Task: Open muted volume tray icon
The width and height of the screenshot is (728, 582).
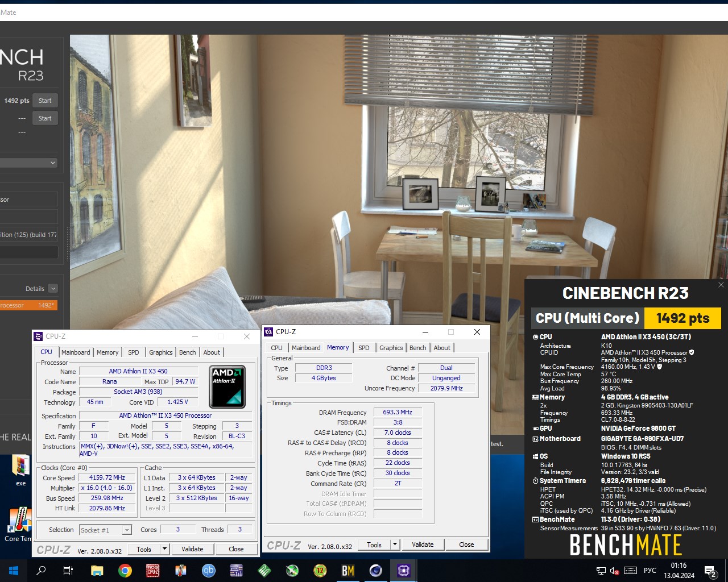Action: pos(615,571)
